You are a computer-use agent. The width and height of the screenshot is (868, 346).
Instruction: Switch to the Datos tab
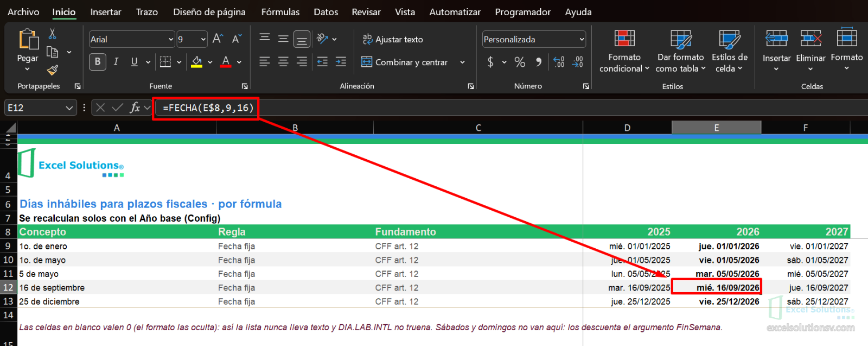point(326,12)
